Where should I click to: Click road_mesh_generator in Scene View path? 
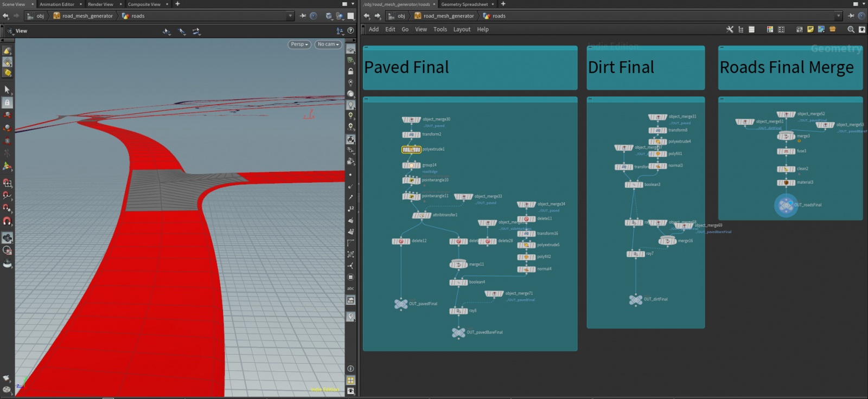tap(83, 16)
